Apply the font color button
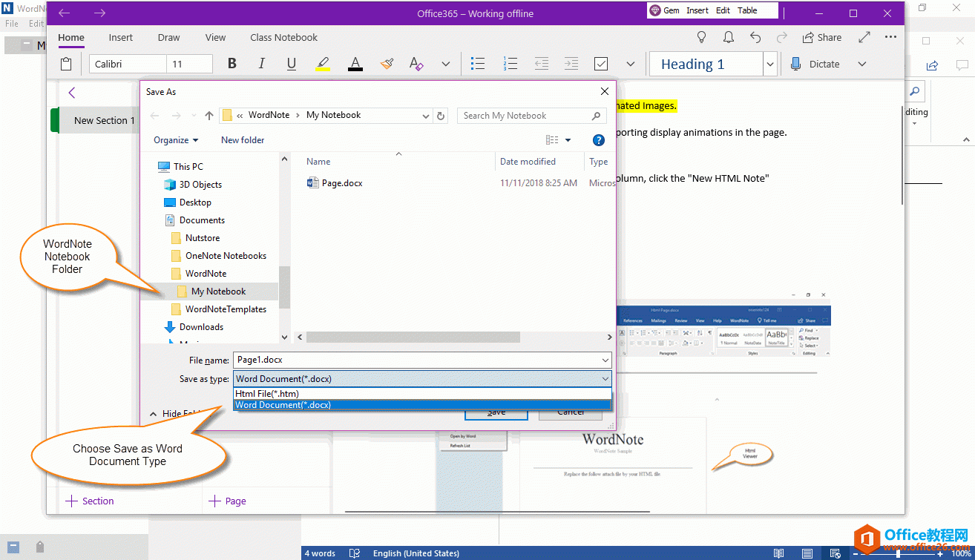The width and height of the screenshot is (975, 560). point(355,64)
